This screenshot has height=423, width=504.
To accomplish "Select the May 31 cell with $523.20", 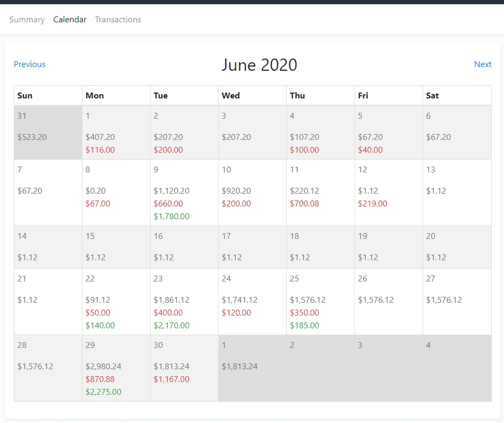I will [x=48, y=132].
